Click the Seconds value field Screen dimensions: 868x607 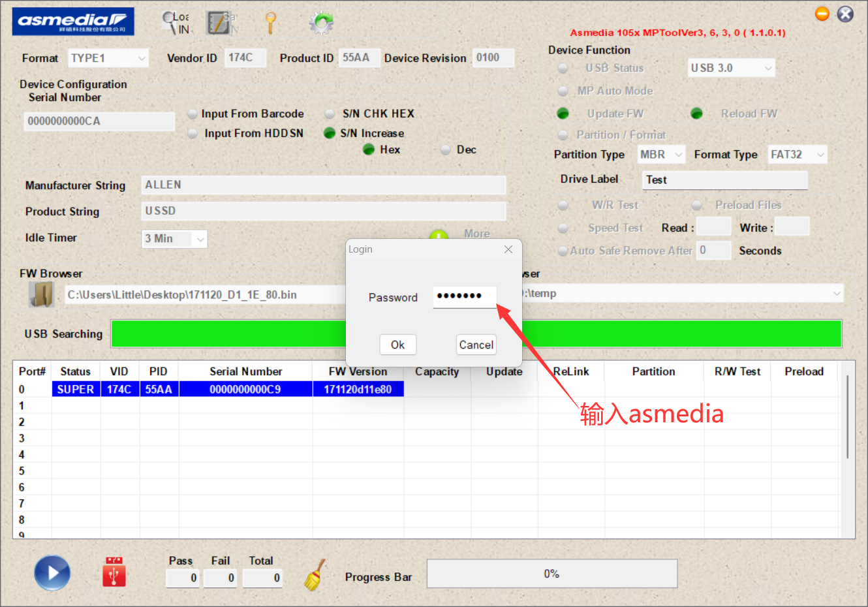click(713, 251)
